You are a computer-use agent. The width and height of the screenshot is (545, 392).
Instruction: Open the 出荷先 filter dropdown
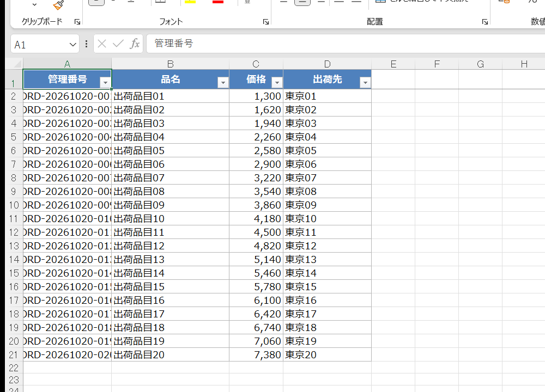pos(365,83)
